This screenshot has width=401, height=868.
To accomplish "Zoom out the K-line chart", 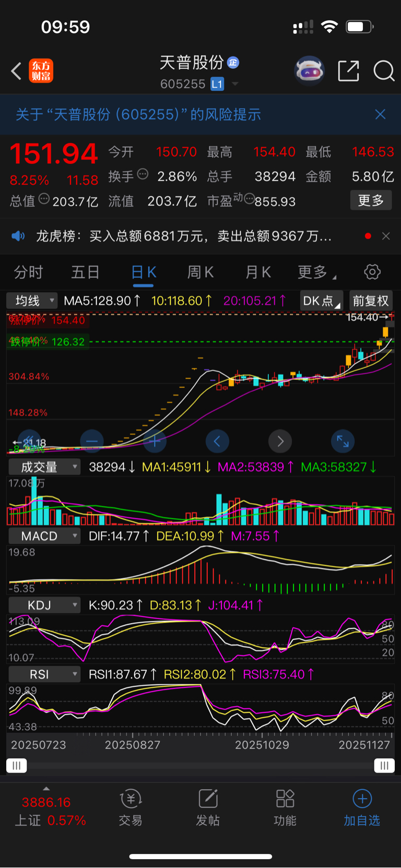I will click(92, 442).
